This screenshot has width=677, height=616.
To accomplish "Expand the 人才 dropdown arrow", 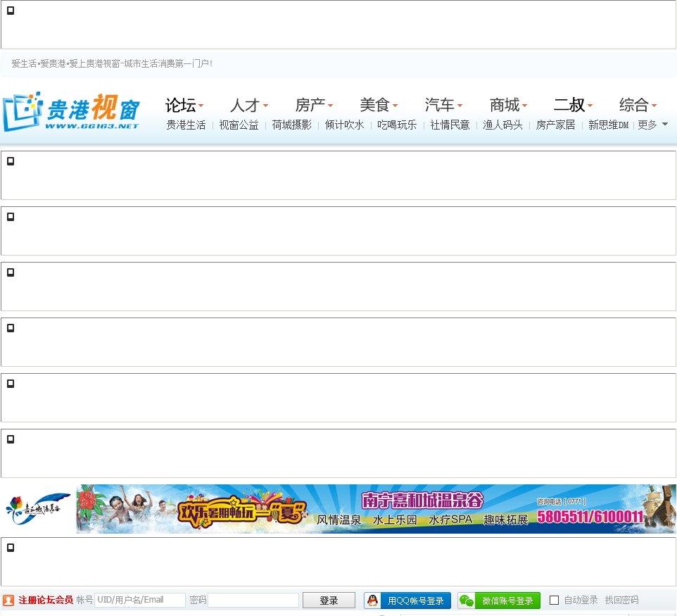I will (x=265, y=106).
